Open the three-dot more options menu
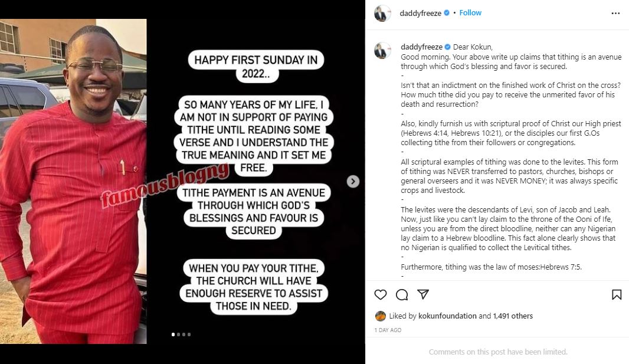The image size is (629, 364). coord(615,13)
